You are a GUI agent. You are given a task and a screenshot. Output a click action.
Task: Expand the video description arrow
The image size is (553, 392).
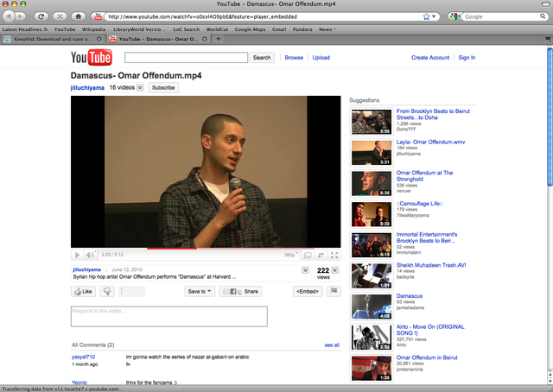[x=305, y=270]
